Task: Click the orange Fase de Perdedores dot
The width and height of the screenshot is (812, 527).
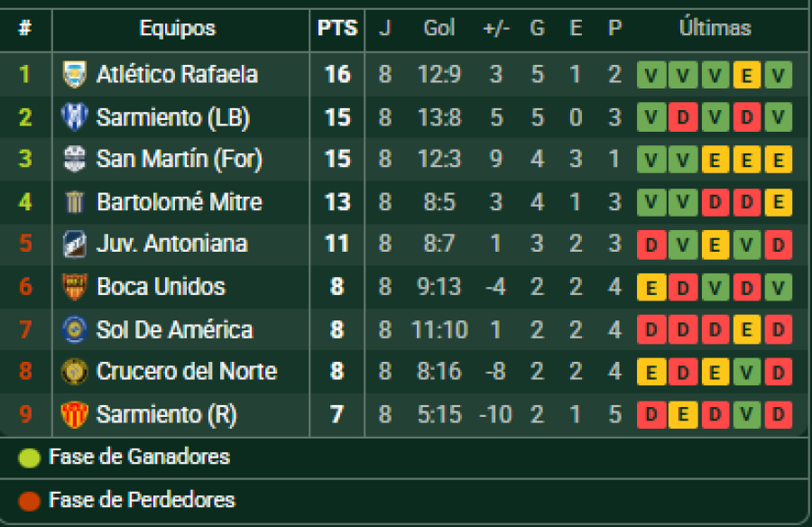Action: (x=29, y=501)
